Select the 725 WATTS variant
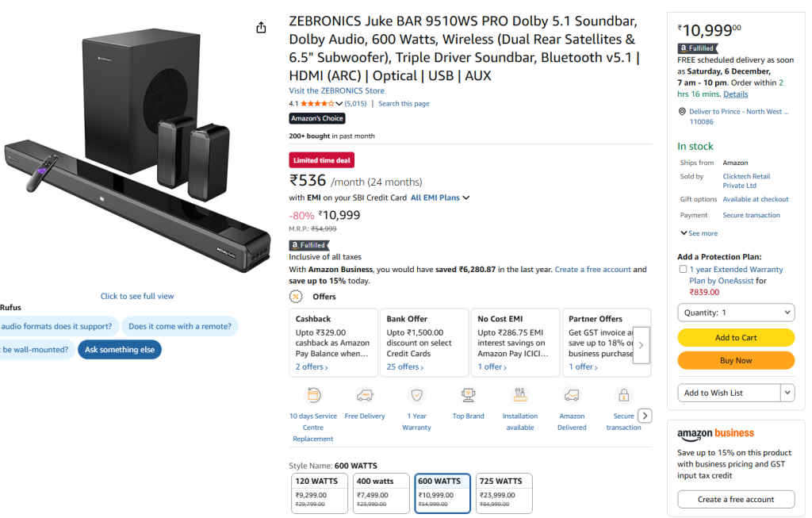Viewport: 812px width, 518px height. [504, 493]
